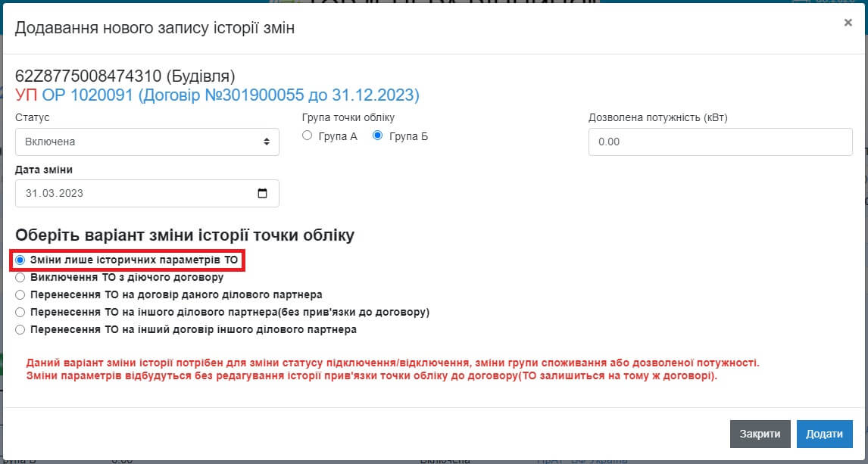
Task: Open the calendar picker in the date field
Action: [263, 193]
